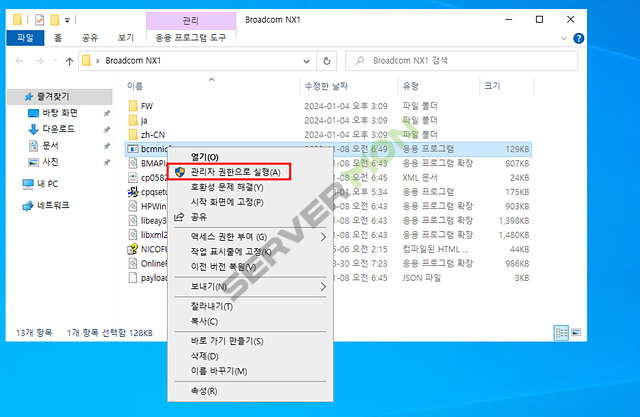Sort by 유형 column header

[411, 86]
